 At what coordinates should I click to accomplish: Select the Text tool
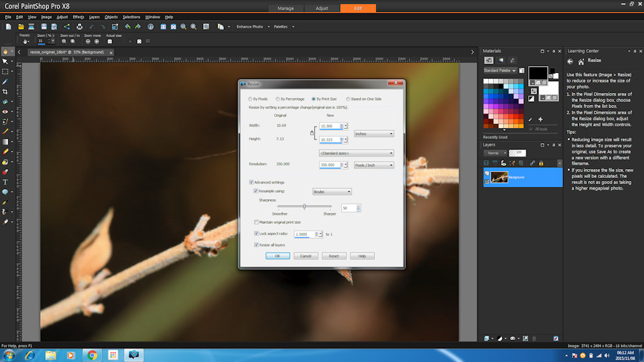5,182
